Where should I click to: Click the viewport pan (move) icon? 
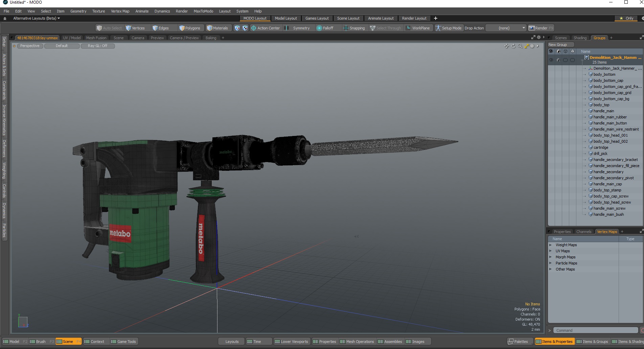[506, 46]
